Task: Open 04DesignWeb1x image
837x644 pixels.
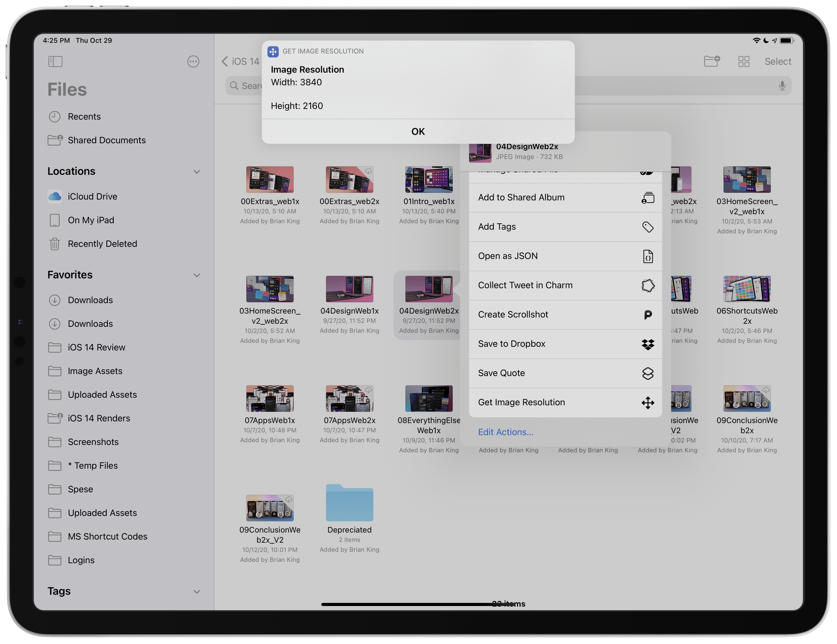Action: click(x=349, y=289)
